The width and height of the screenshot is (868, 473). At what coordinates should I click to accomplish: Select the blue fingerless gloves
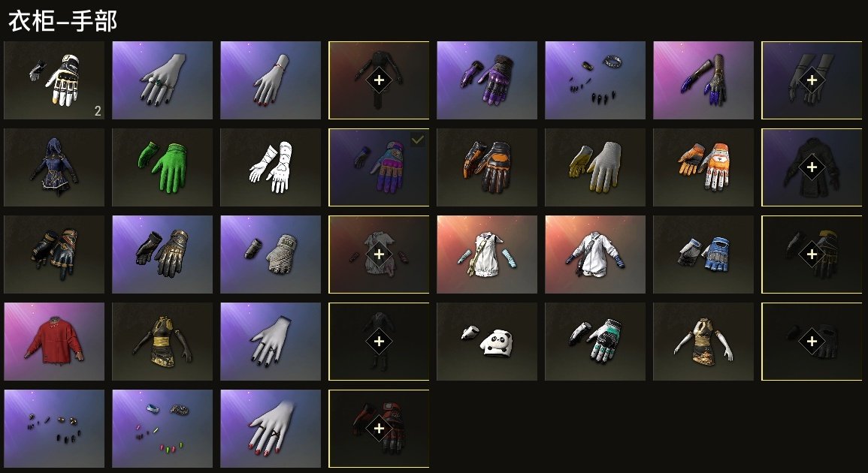click(703, 255)
